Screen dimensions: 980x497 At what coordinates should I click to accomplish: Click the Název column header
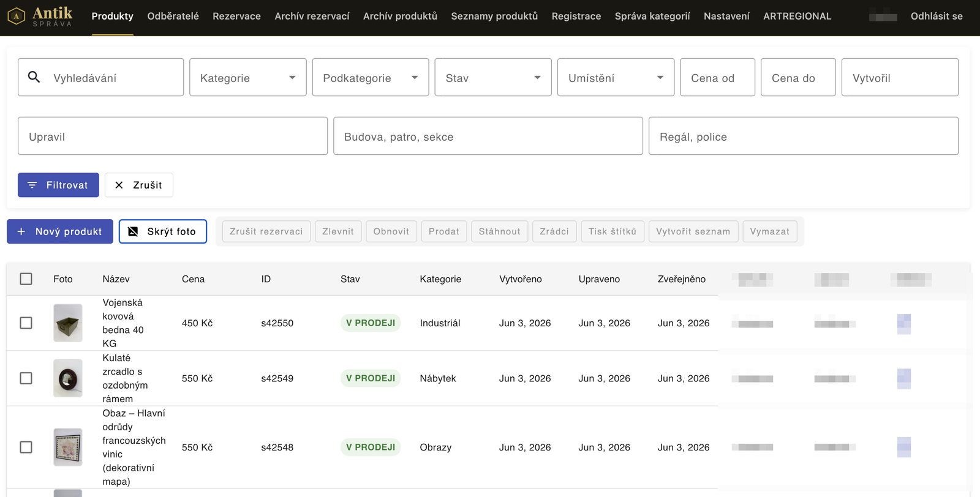tap(116, 279)
